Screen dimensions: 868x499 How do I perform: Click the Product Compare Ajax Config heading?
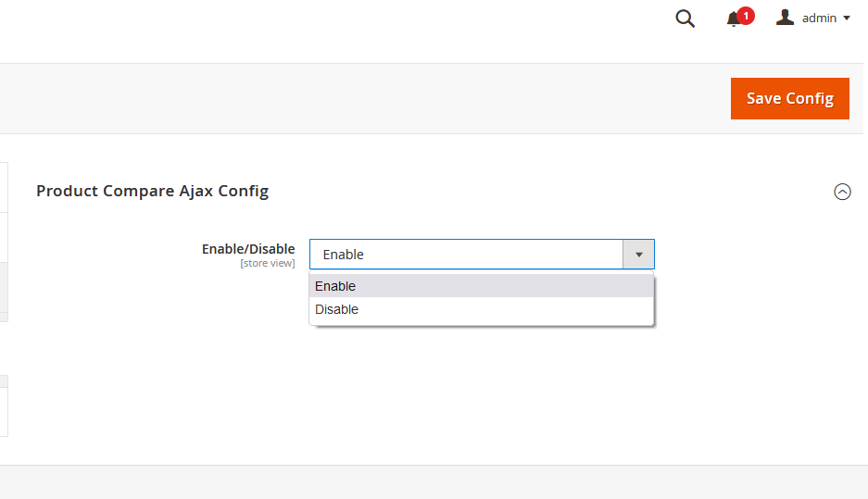pos(152,191)
